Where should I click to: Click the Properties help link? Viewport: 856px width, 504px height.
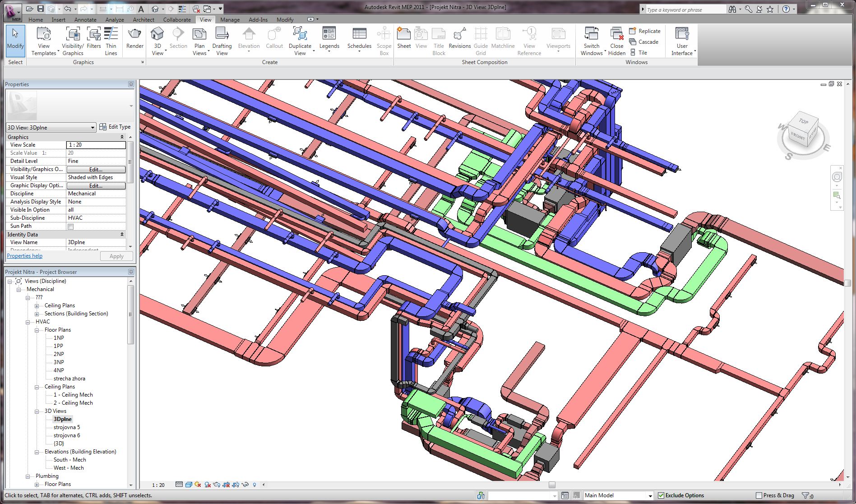click(25, 256)
